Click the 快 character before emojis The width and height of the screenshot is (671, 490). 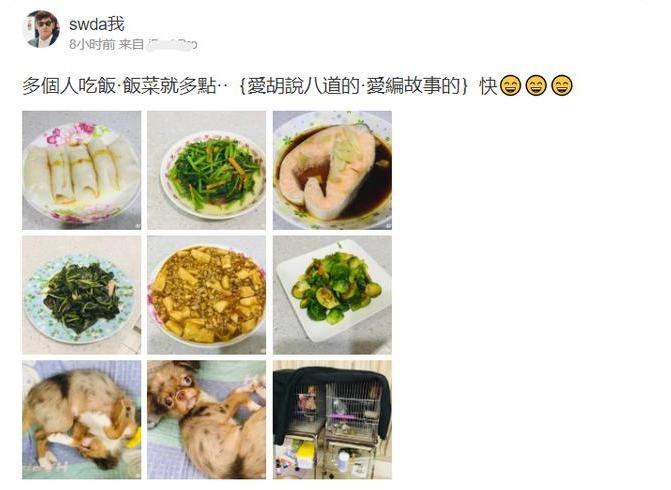[488, 86]
